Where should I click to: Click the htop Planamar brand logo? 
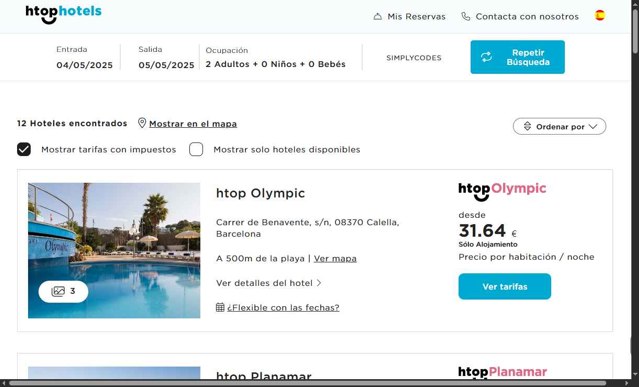click(502, 372)
